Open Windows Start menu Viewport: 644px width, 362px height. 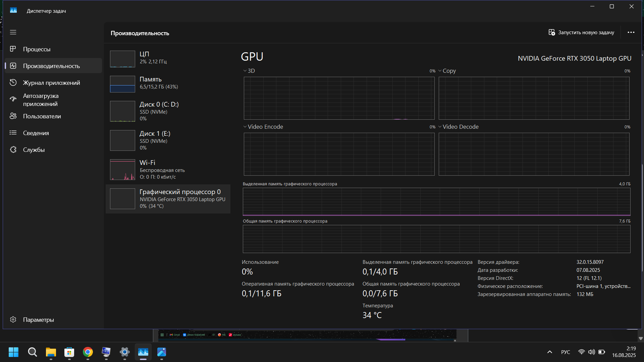click(13, 352)
